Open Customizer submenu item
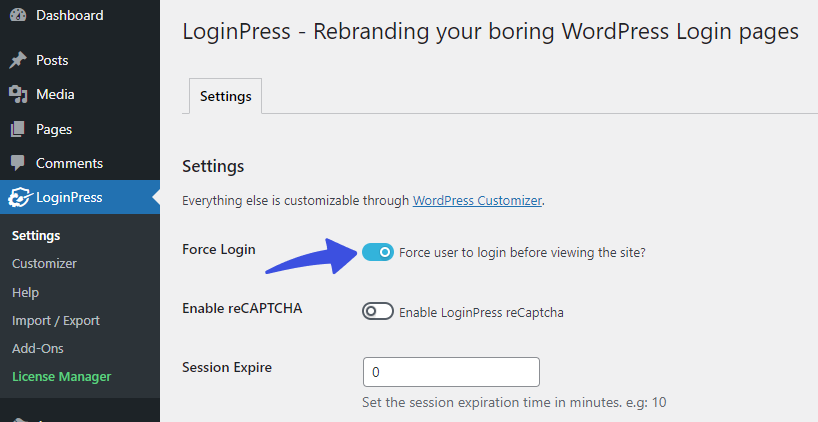This screenshot has height=422, width=818. coord(44,263)
